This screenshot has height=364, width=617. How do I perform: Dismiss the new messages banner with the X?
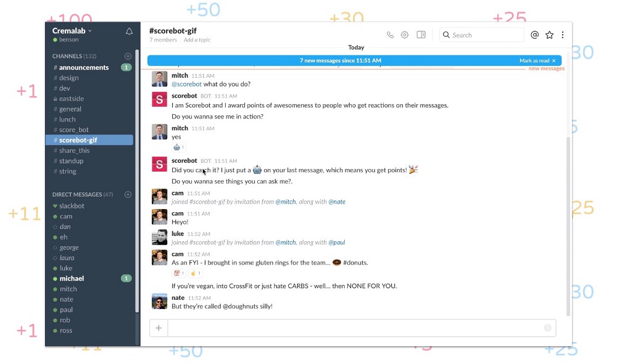(554, 60)
